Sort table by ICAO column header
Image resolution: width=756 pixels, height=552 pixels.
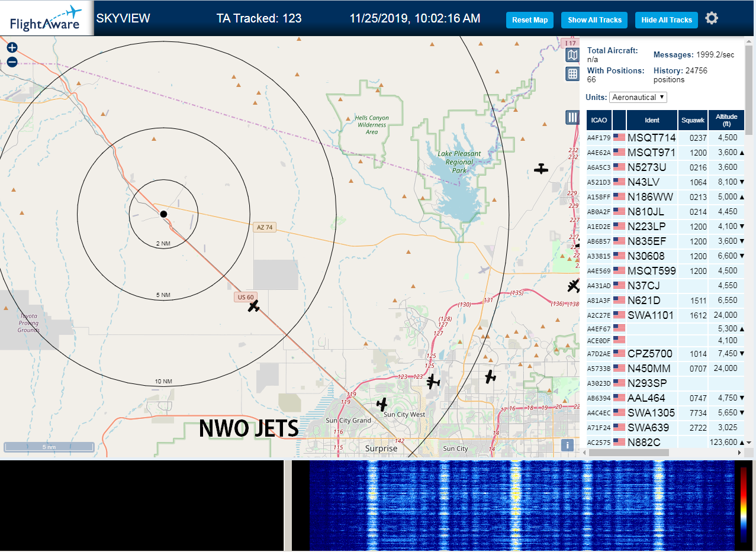click(x=599, y=120)
